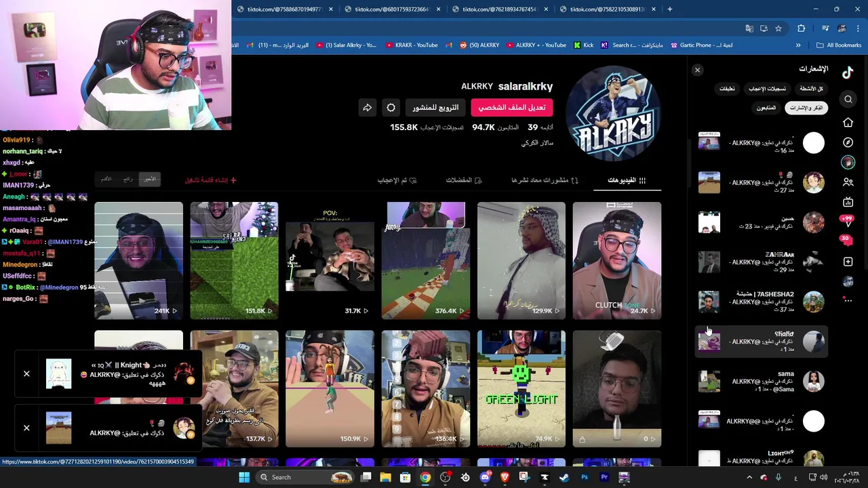Screen dimensions: 868x488
Task: Click the three-dots more icon in TikTok sidebar
Action: tap(848, 300)
